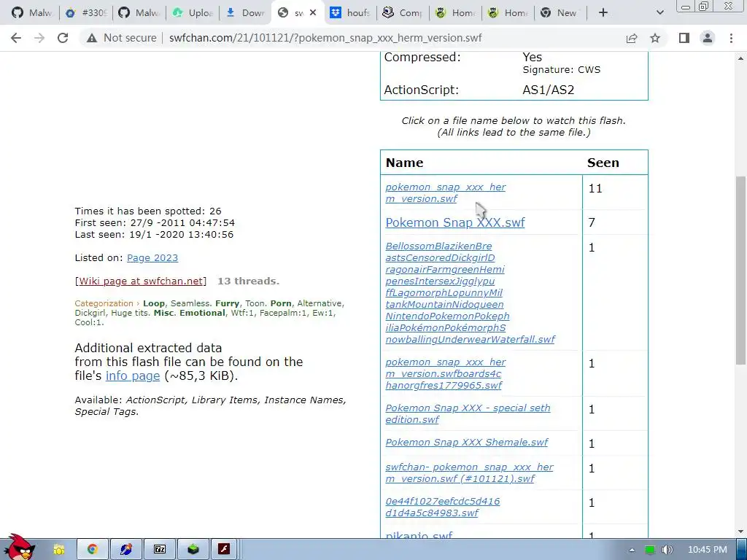Image resolution: width=747 pixels, height=560 pixels.
Task: Open the swfchan- (#101121).swf link
Action: point(469,472)
